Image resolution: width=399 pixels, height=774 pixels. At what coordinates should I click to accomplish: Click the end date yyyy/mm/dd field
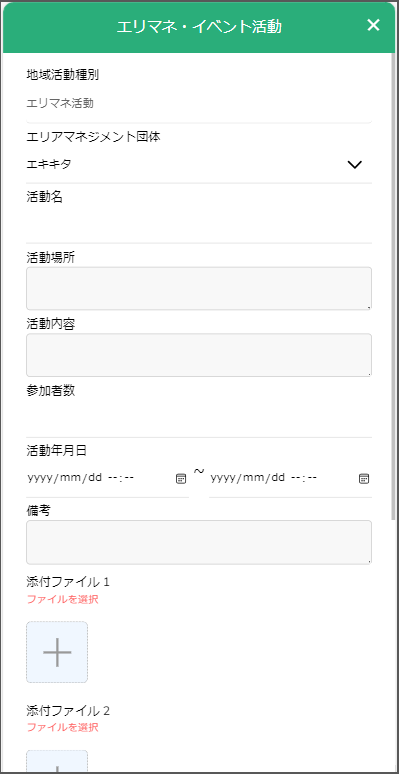pyautogui.click(x=290, y=478)
